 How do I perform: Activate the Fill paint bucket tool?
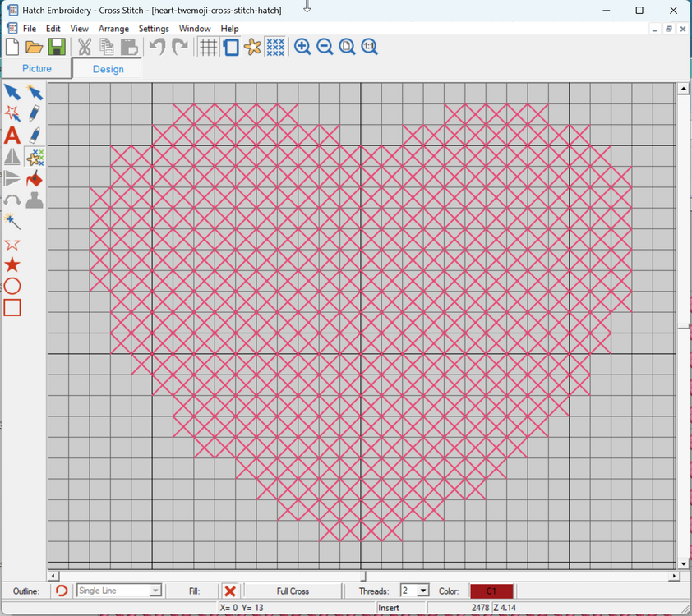click(34, 178)
